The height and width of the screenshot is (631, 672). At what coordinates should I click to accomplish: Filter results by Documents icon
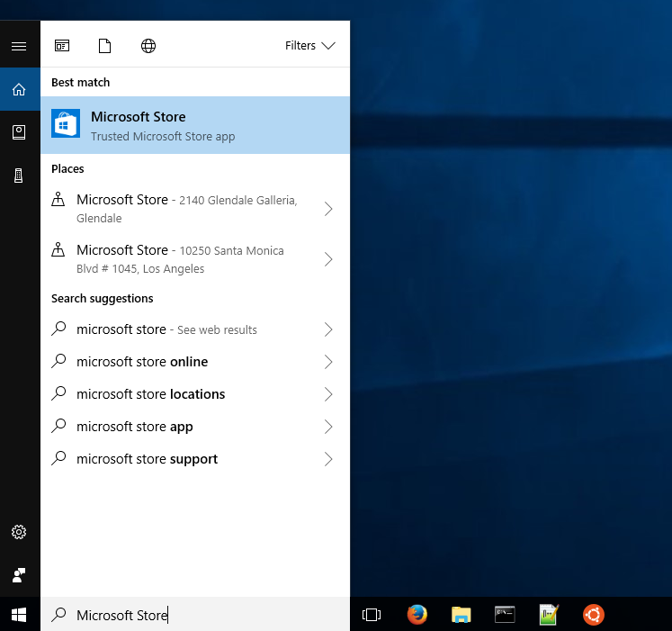(x=105, y=46)
